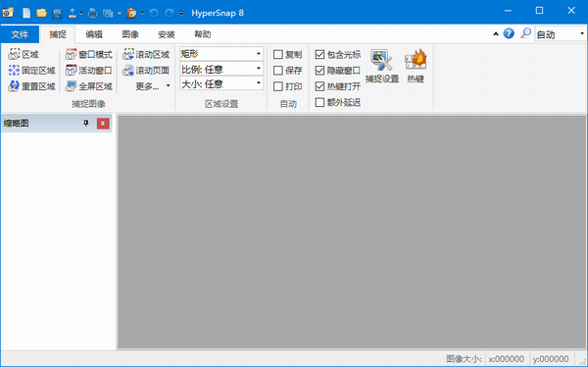This screenshot has width=588, height=367.
Task: Click the 滚动页面 scrolling page button
Action: 146,71
